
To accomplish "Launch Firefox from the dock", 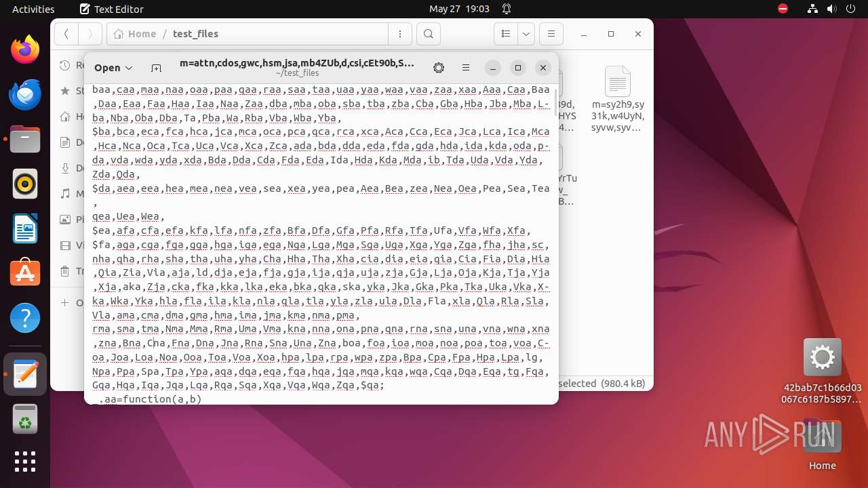I will (25, 50).
